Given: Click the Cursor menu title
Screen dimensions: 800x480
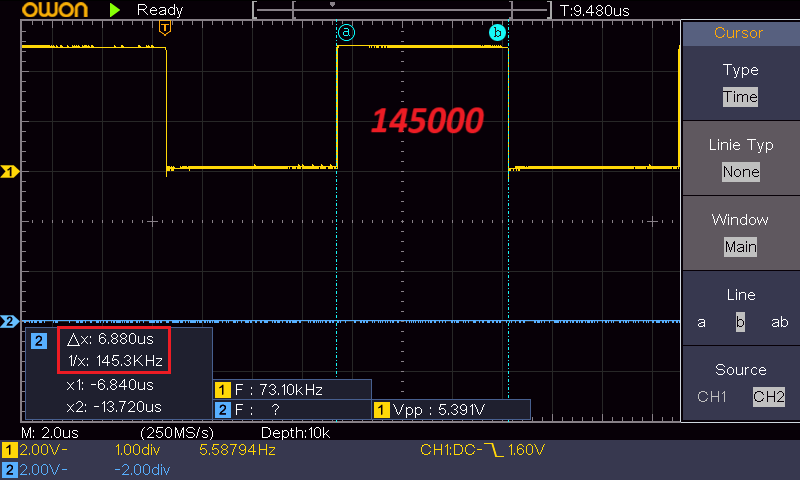Looking at the screenshot, I should [738, 33].
